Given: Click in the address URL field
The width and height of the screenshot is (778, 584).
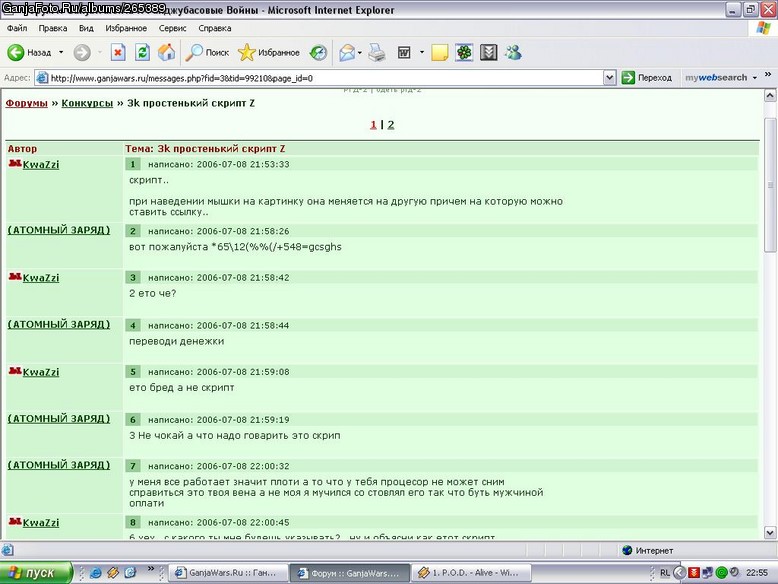Looking at the screenshot, I should [325, 78].
